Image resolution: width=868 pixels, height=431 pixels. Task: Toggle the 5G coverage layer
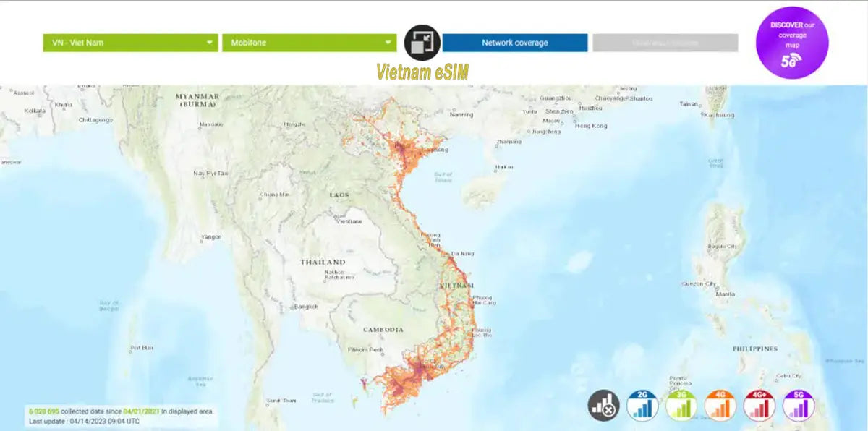tap(799, 406)
